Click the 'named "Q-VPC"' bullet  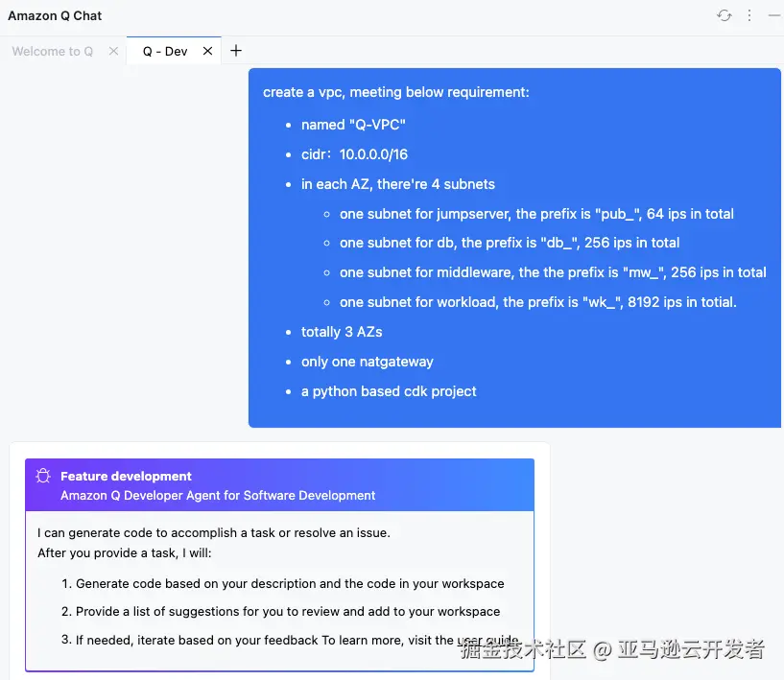click(x=353, y=125)
